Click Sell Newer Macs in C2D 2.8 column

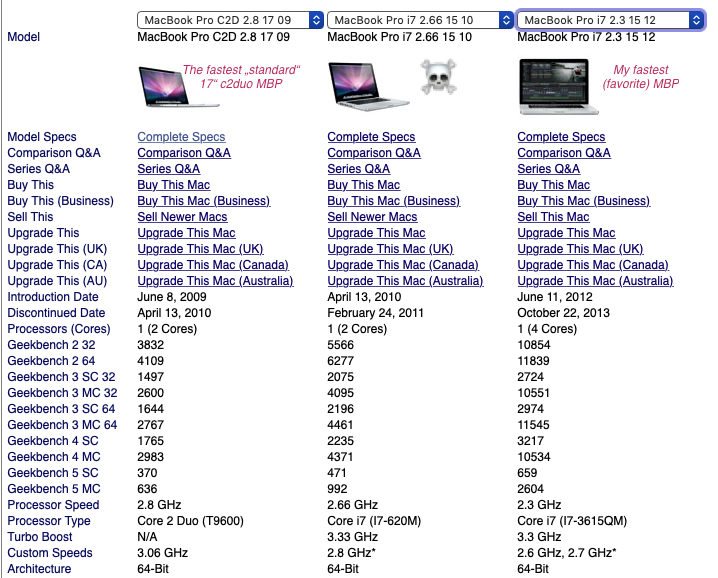click(182, 217)
